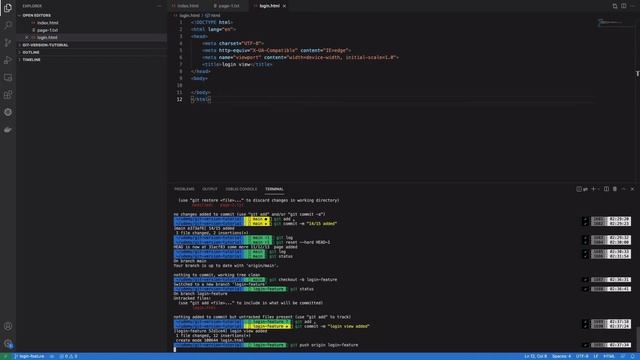Open index.html from Open Editors list

[x=47, y=23]
